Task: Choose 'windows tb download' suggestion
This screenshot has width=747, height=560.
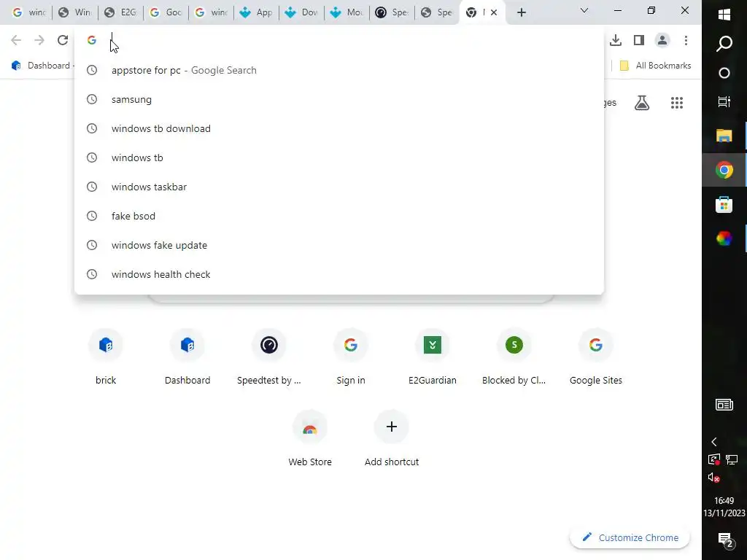Action: [x=338, y=128]
